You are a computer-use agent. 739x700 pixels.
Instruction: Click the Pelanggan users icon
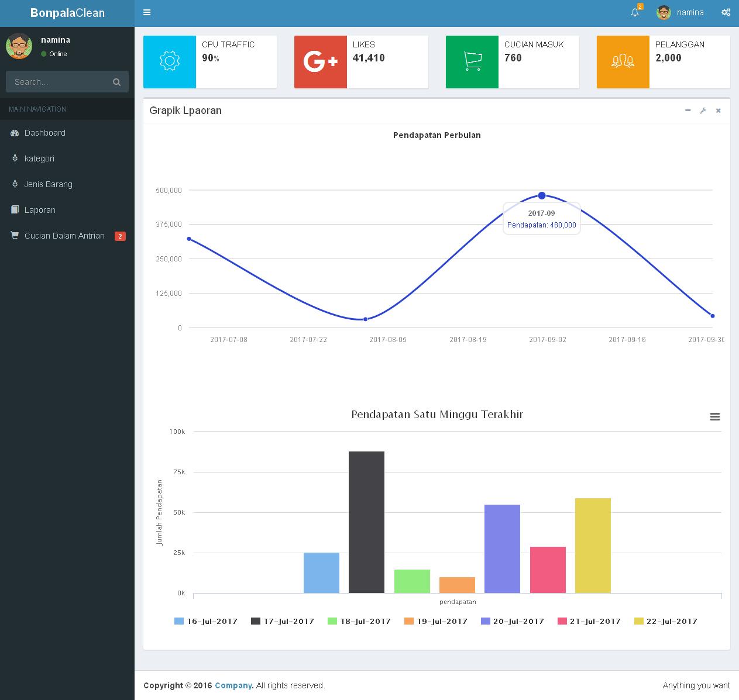[623, 61]
